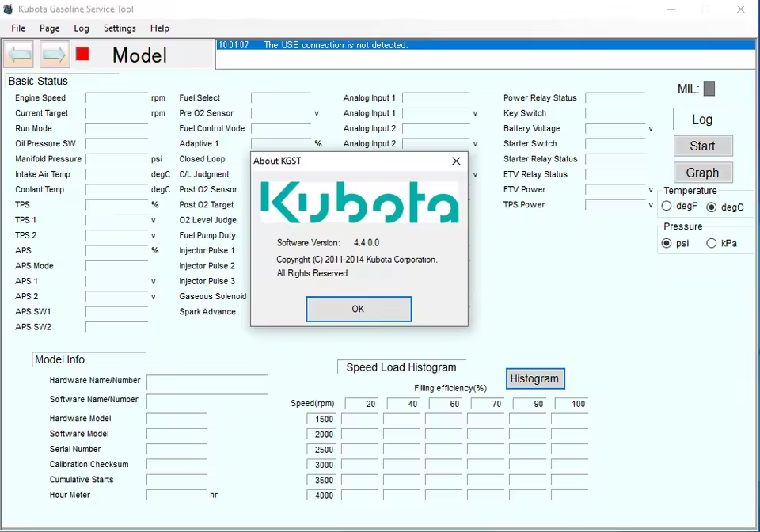This screenshot has width=760, height=532.
Task: Click the 1500 rpm histogram speed cell
Action: pyautogui.click(x=321, y=419)
